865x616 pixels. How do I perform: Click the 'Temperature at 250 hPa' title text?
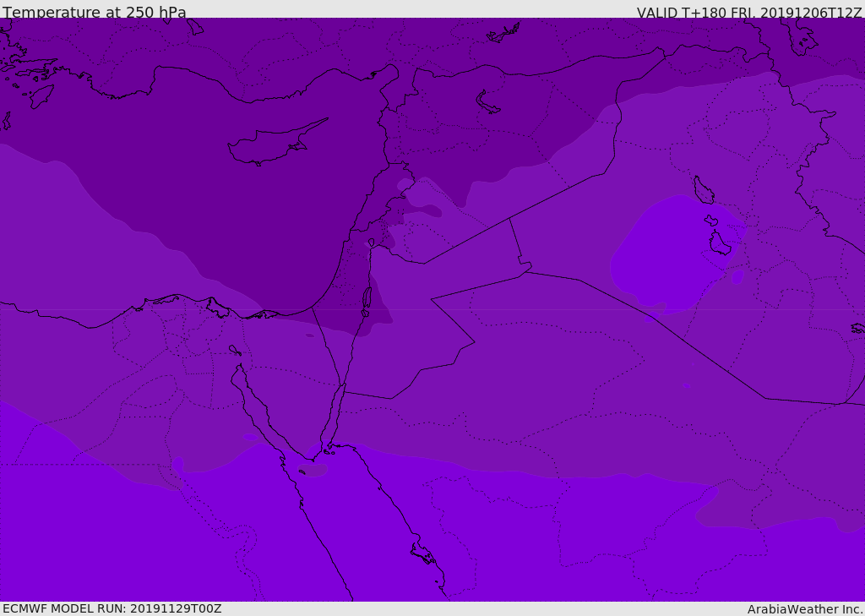point(95,12)
